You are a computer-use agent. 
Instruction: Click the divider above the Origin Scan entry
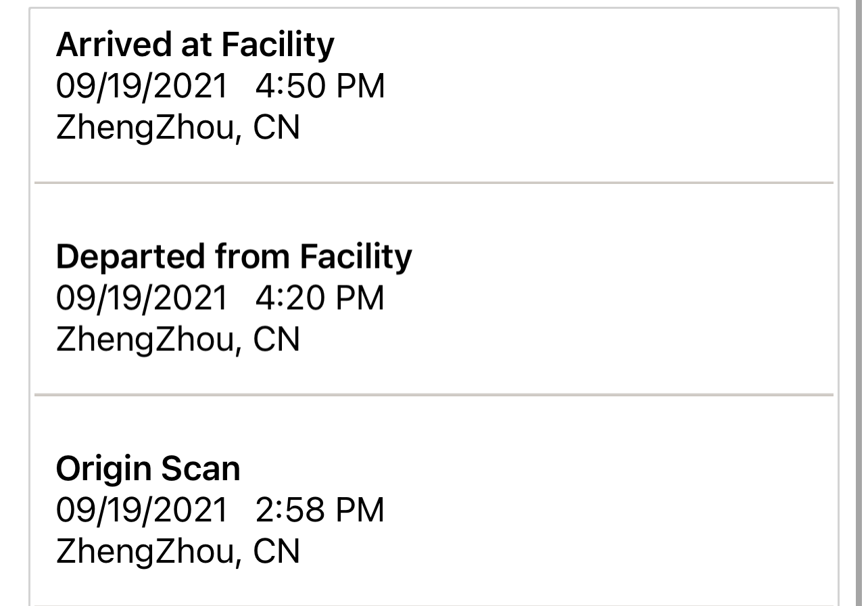pyautogui.click(x=434, y=394)
